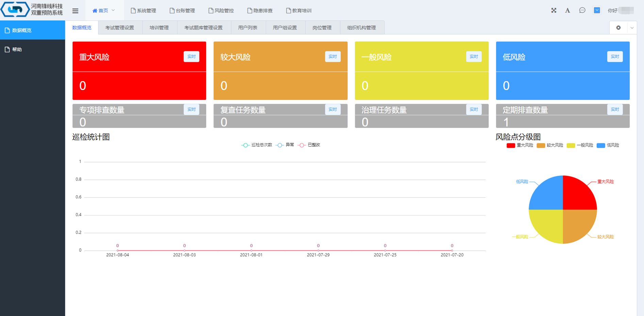Click the hamburger menu collapse icon
The height and width of the screenshot is (316, 644).
pyautogui.click(x=75, y=11)
